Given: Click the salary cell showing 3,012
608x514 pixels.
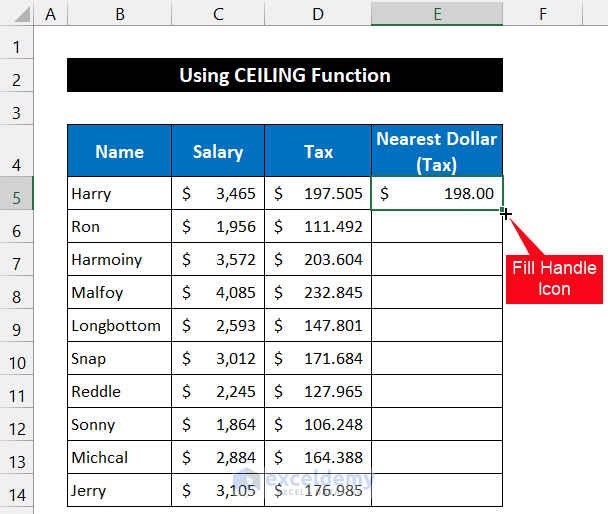Looking at the screenshot, I should coord(218,358).
